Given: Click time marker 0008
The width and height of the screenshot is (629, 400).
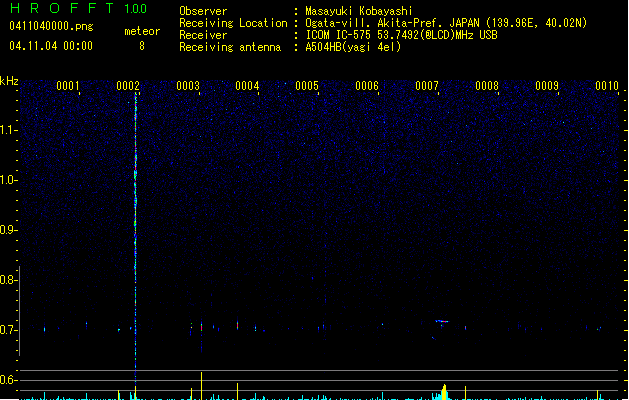Looking at the screenshot, I should point(487,86).
